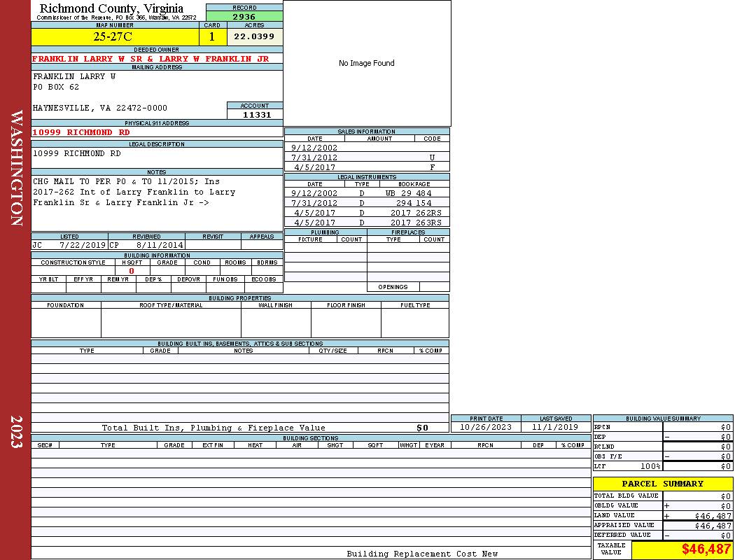This screenshot has height=560, width=735.
Task: Select book/page entry WB 29 484
Action: (408, 192)
